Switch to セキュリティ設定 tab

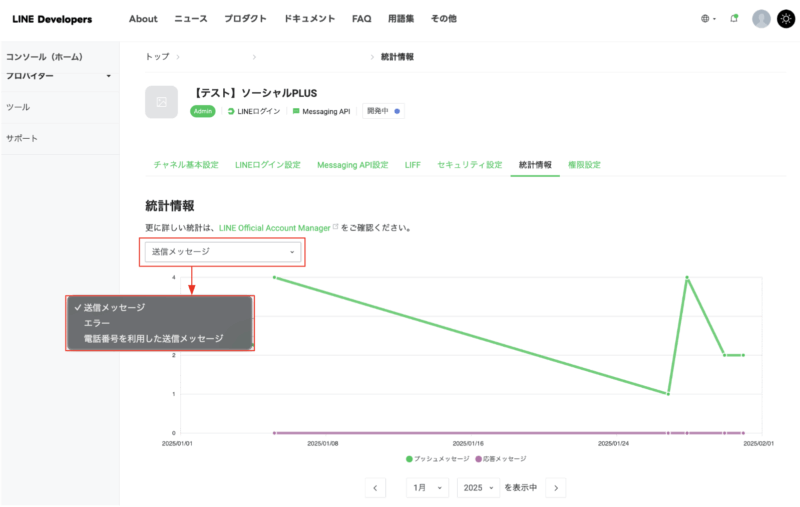469,165
